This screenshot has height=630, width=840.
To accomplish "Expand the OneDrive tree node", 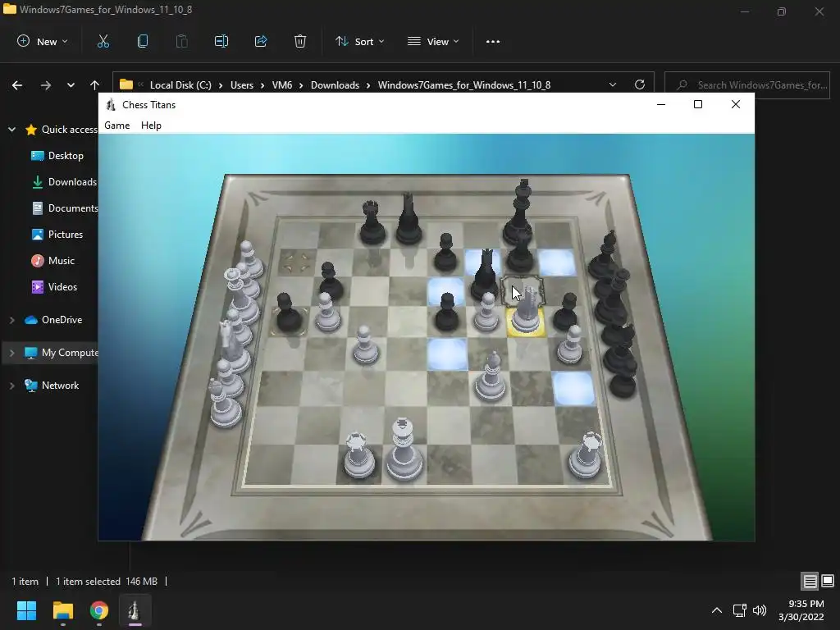I will (11, 320).
